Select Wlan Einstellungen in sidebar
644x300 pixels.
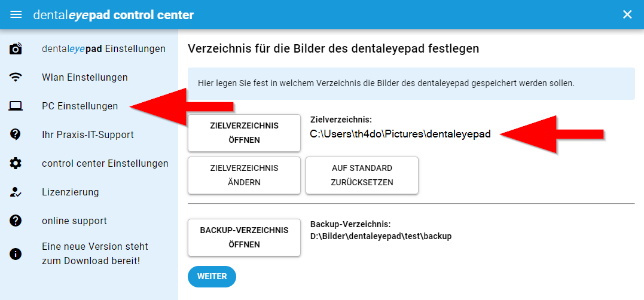[84, 77]
